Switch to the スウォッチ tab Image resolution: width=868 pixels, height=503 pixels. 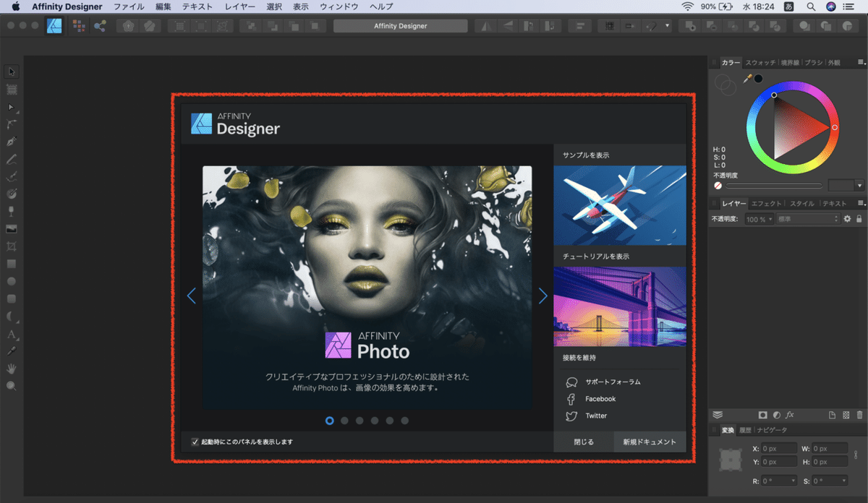click(759, 63)
